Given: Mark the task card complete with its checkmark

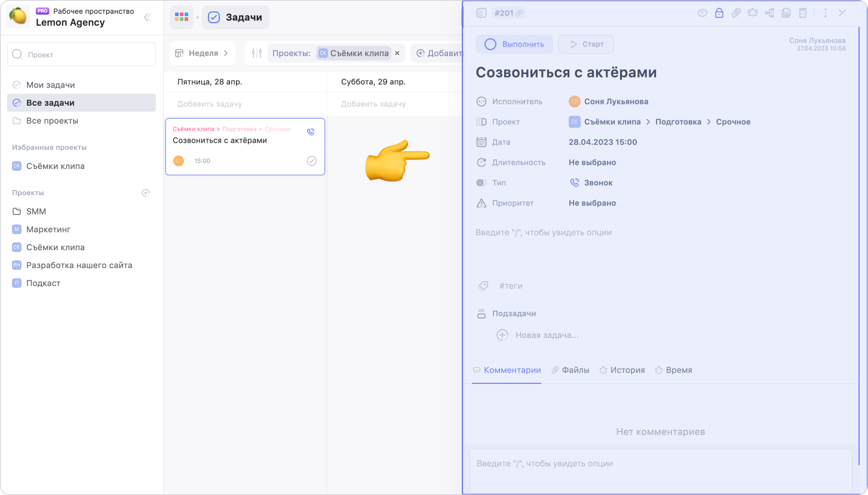Looking at the screenshot, I should coord(312,161).
